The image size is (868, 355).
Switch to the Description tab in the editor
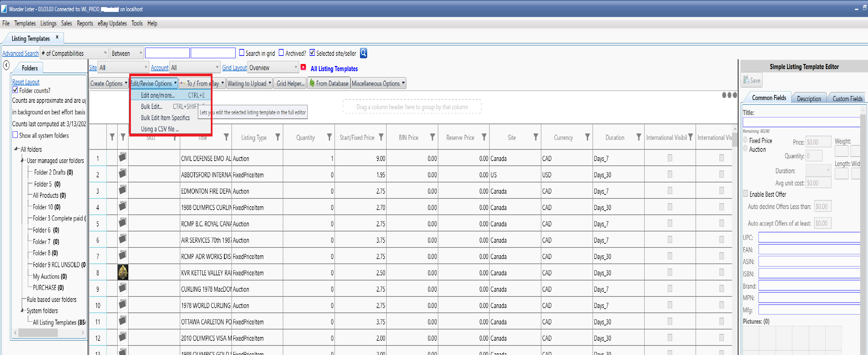(x=809, y=98)
